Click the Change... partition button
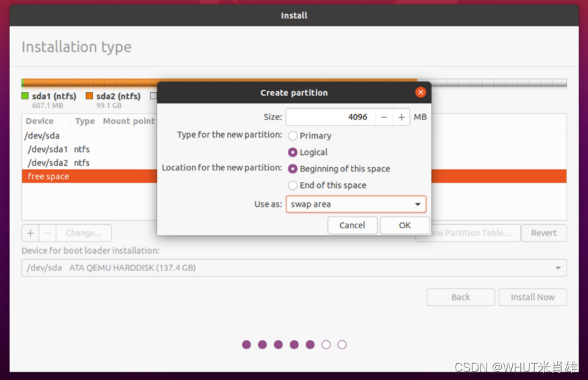 [83, 233]
